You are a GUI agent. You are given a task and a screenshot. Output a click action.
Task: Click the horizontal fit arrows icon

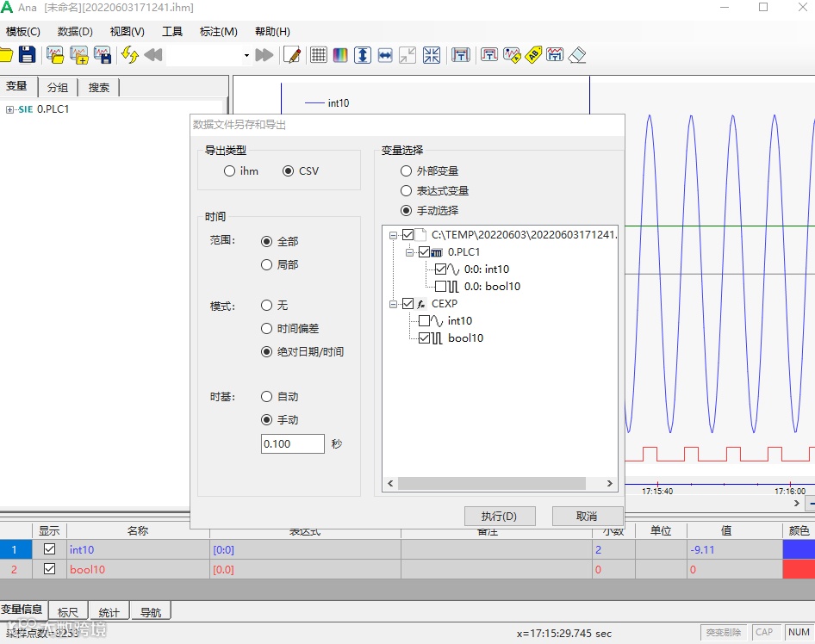385,54
